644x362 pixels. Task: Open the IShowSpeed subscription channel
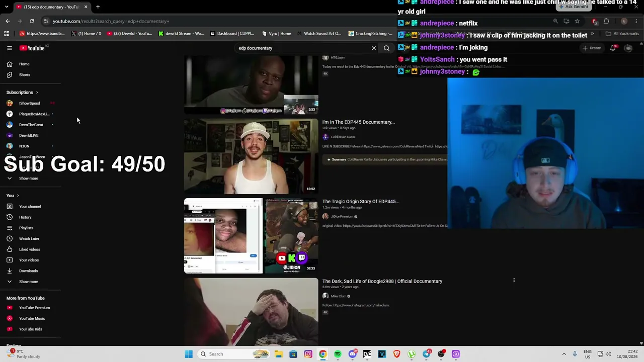(29, 104)
